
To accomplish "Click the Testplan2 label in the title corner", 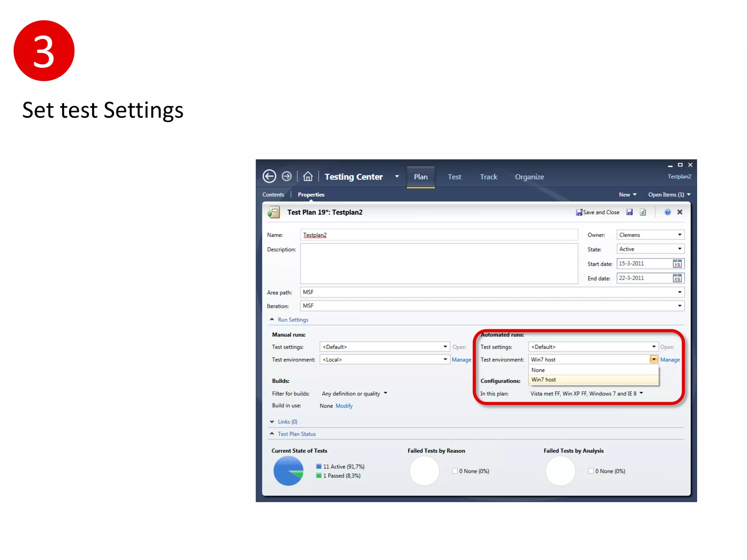I will point(679,176).
